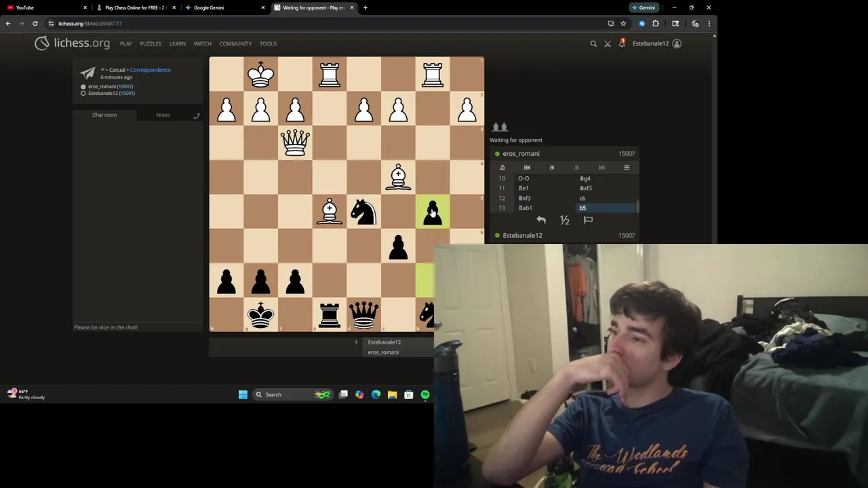The height and width of the screenshot is (488, 868).
Task: Open challenges crossed-swords icon
Action: pos(608,43)
